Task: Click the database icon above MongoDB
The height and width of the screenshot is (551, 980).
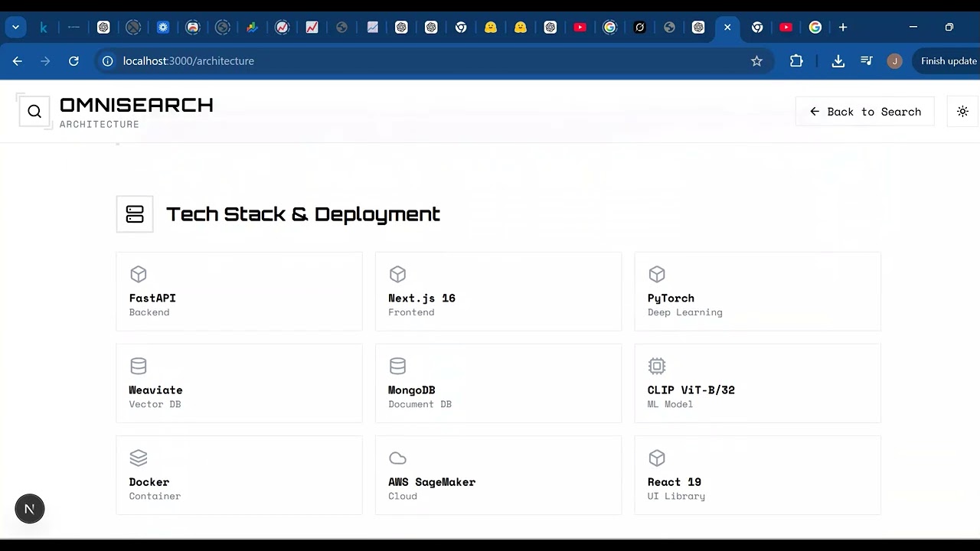Action: point(397,366)
